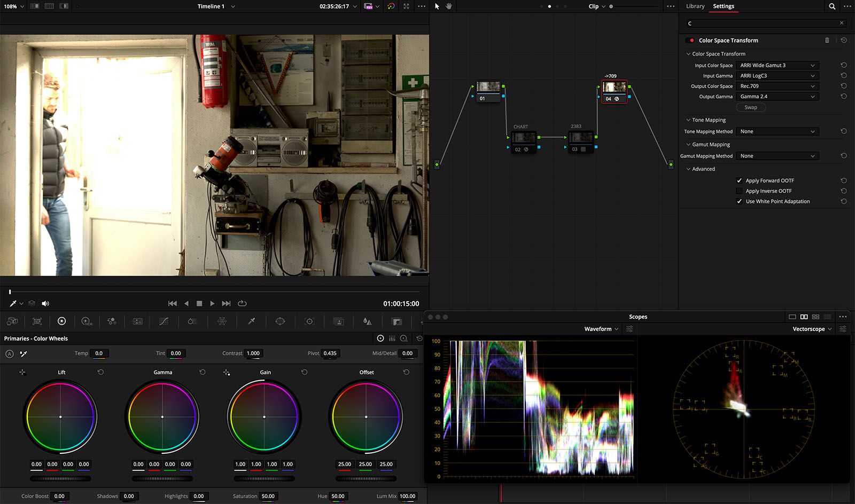
Task: Open the Magic Mask palette
Action: tap(339, 321)
